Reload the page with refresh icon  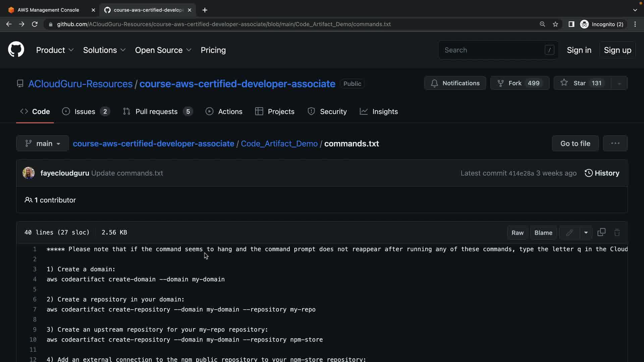coord(35,24)
